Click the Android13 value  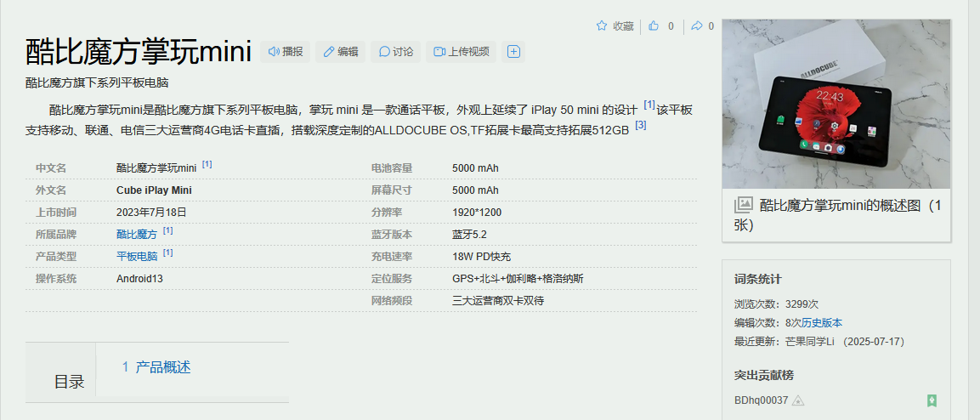pos(139,279)
